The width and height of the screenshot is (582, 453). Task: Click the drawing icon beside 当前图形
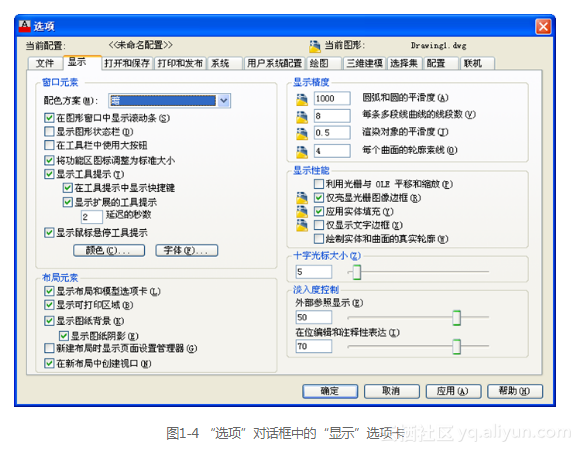coord(315,46)
